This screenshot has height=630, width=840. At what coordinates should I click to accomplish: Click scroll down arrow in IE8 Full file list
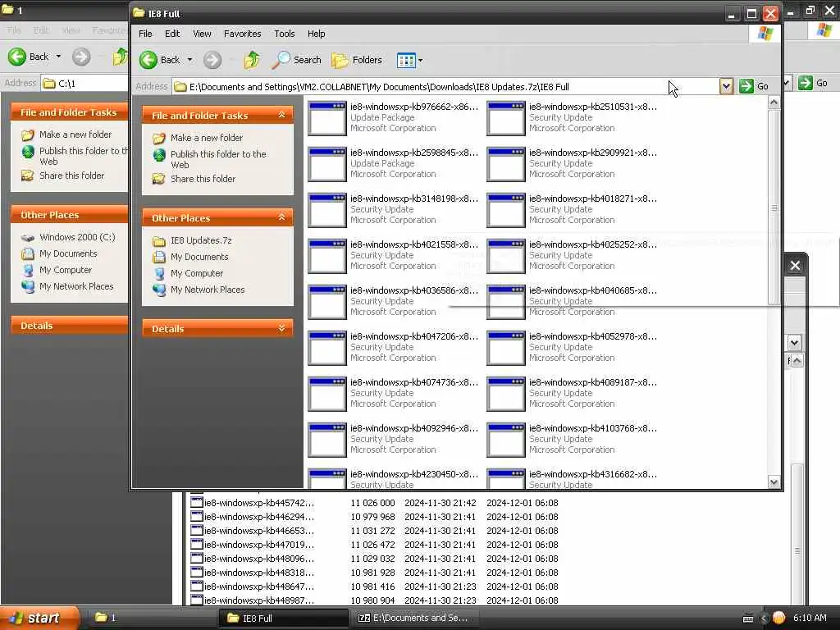pos(774,482)
